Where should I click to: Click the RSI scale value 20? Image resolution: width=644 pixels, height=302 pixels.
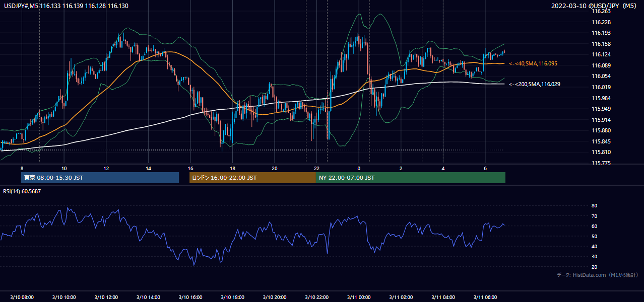(594, 267)
